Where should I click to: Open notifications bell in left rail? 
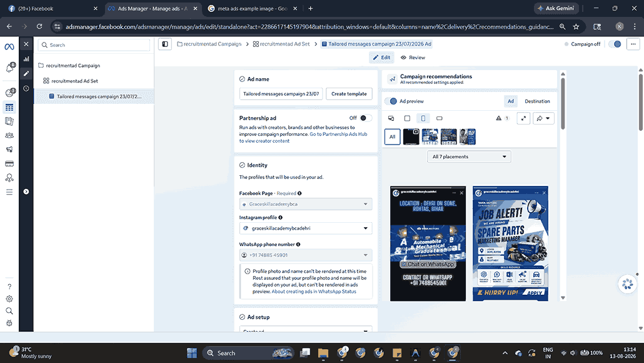pos(10,68)
